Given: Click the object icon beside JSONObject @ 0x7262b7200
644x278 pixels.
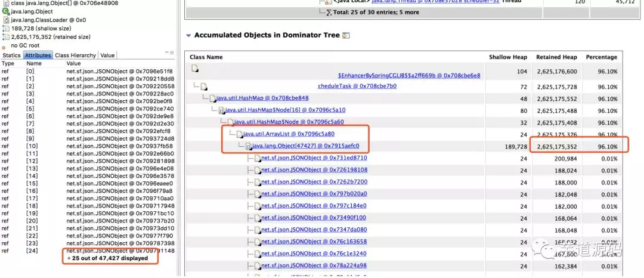Looking at the screenshot, I should tap(257, 182).
